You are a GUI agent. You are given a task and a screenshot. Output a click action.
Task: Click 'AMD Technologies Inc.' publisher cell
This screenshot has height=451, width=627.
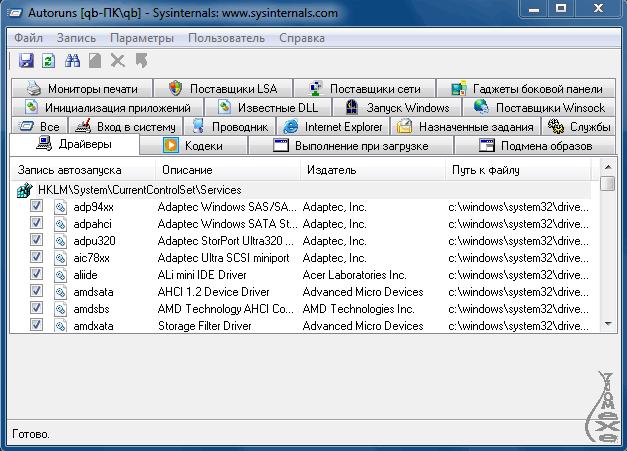[358, 309]
